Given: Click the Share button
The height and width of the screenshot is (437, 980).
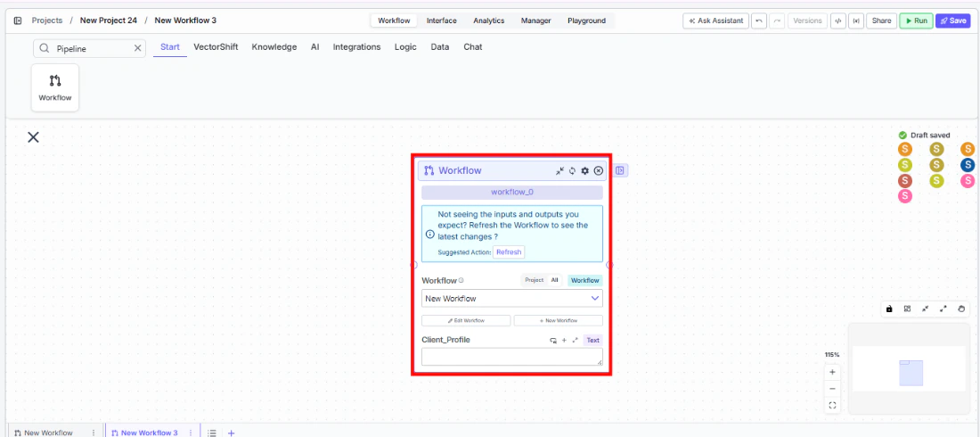Looking at the screenshot, I should [x=881, y=21].
